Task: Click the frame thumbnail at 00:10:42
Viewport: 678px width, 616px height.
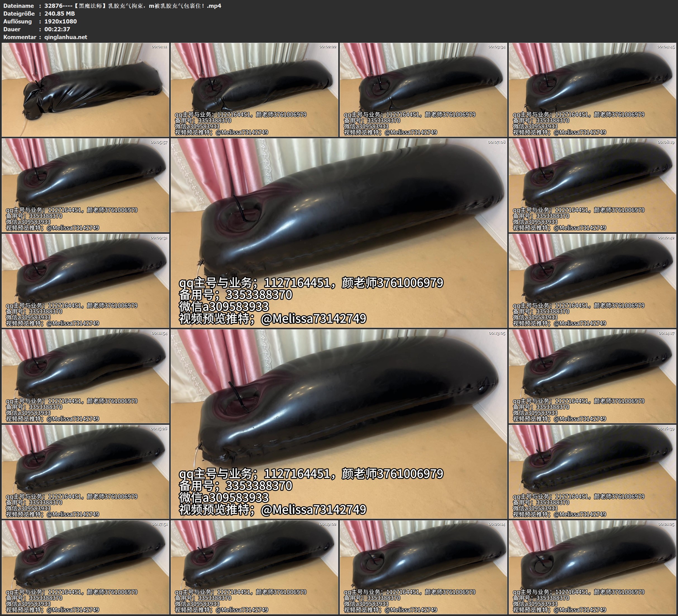Action: tap(593, 281)
